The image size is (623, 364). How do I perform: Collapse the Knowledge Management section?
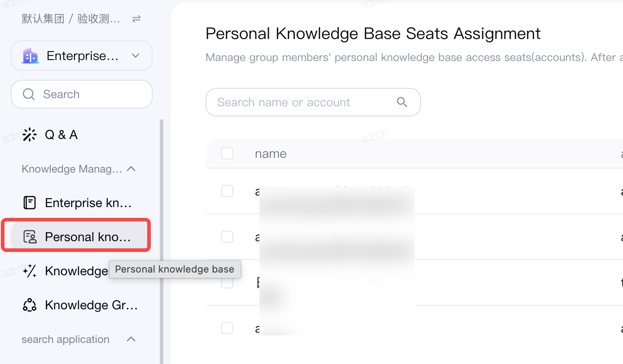[x=131, y=169]
